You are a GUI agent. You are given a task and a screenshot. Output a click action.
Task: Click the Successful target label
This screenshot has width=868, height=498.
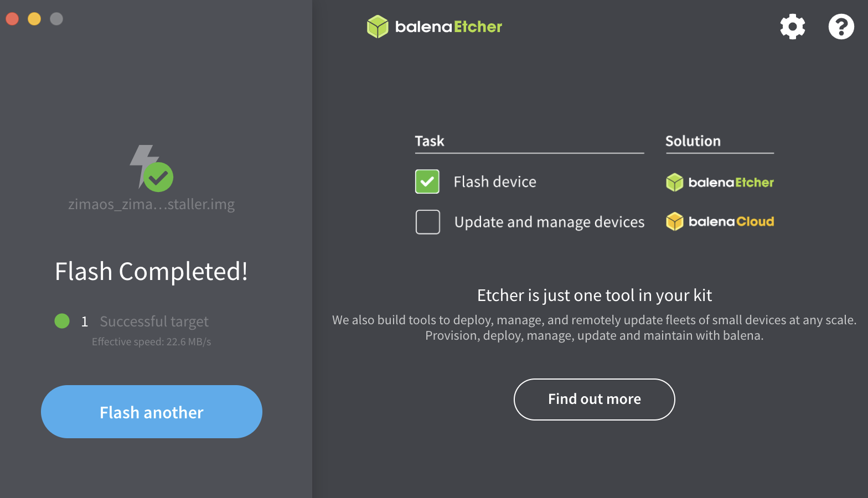tap(154, 321)
